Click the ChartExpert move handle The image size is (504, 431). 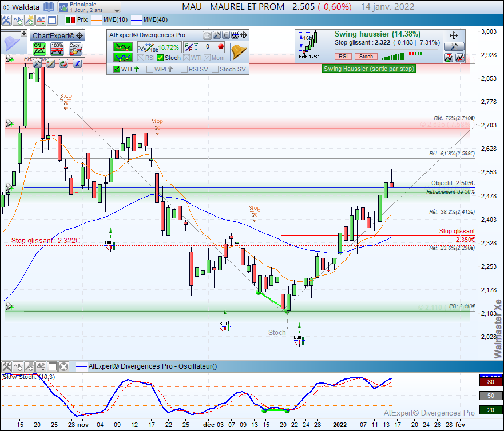click(x=80, y=35)
